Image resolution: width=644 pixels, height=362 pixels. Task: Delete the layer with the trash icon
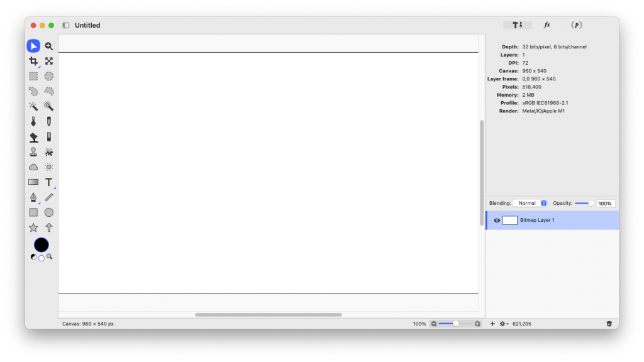tap(609, 324)
